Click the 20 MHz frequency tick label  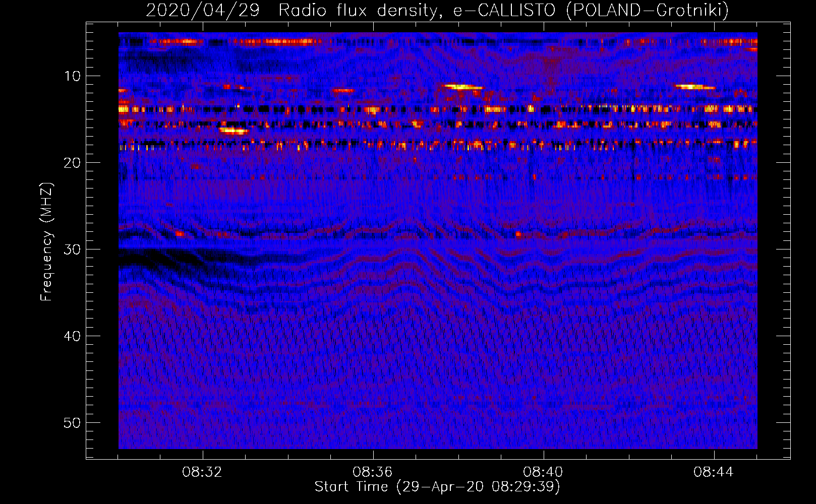73,163
